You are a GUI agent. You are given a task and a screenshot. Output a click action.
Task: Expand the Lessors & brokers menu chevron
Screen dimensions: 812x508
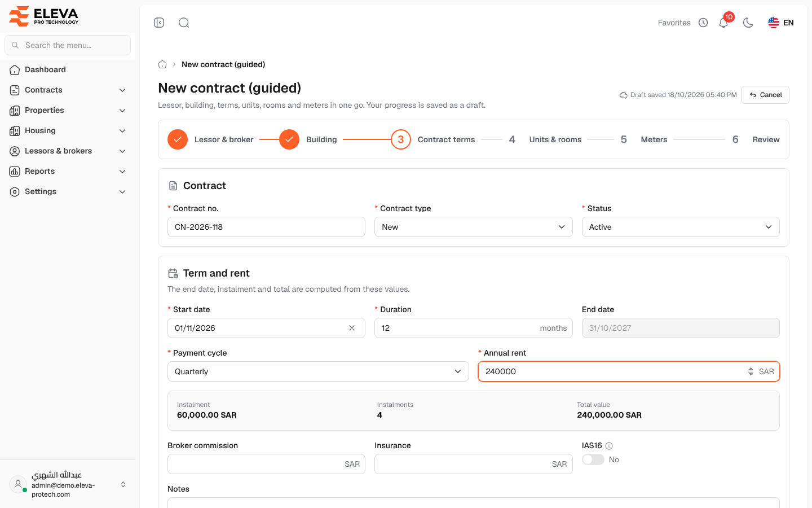tap(122, 151)
